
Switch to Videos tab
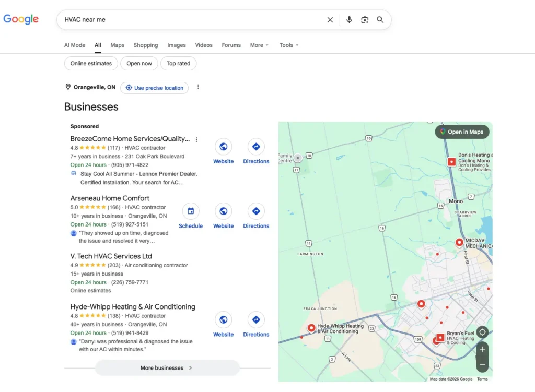click(204, 45)
